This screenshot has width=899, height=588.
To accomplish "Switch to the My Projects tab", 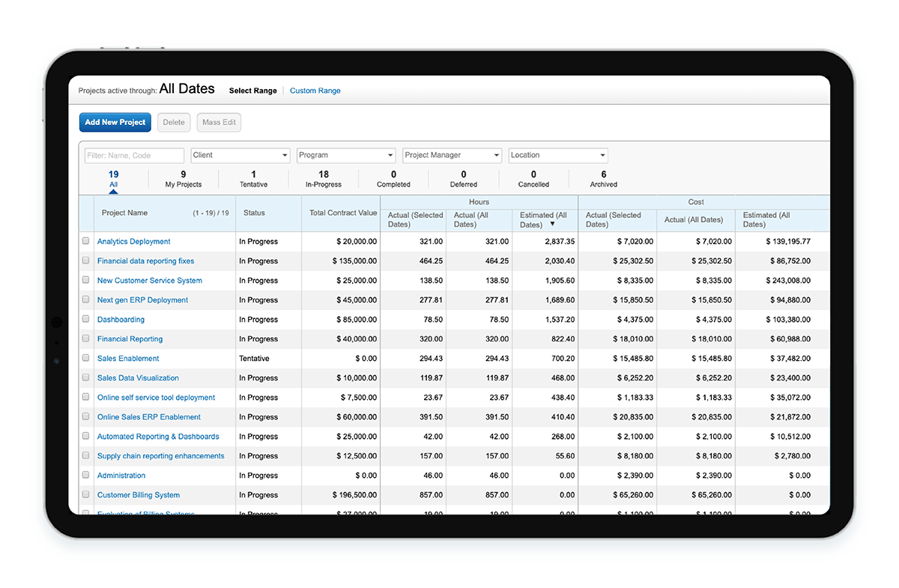I will [184, 179].
